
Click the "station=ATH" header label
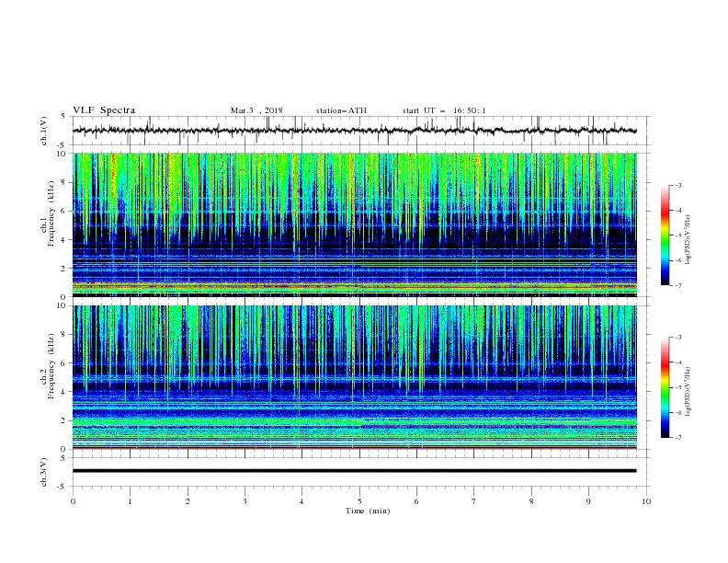341,110
